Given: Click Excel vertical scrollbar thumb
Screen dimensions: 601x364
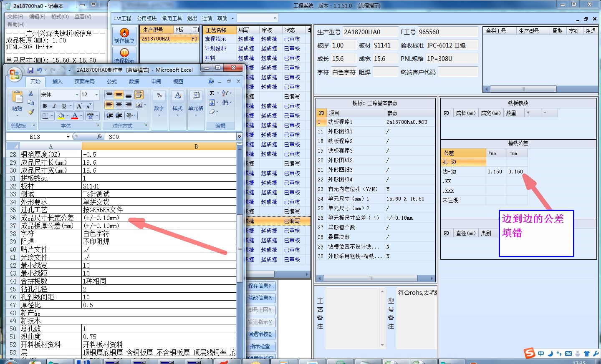Looking at the screenshot, I should pos(240,248).
